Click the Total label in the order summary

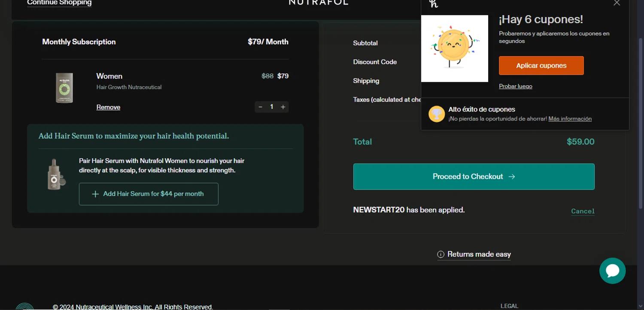(x=362, y=142)
